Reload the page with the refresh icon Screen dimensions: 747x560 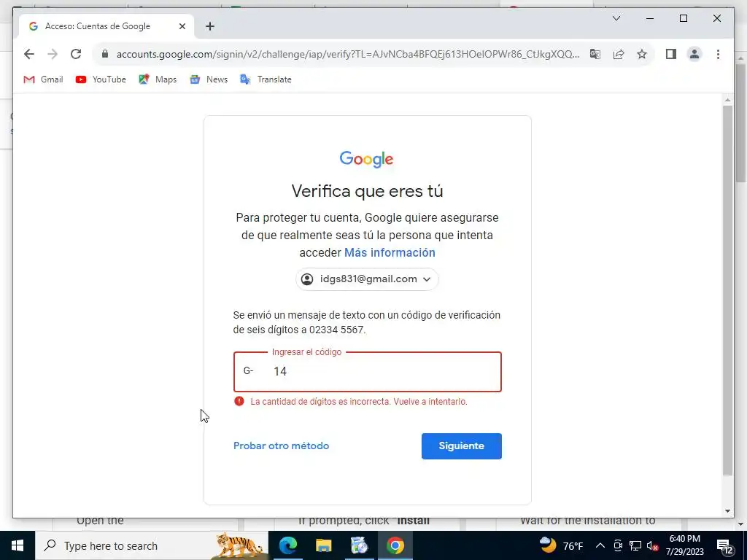pyautogui.click(x=76, y=54)
